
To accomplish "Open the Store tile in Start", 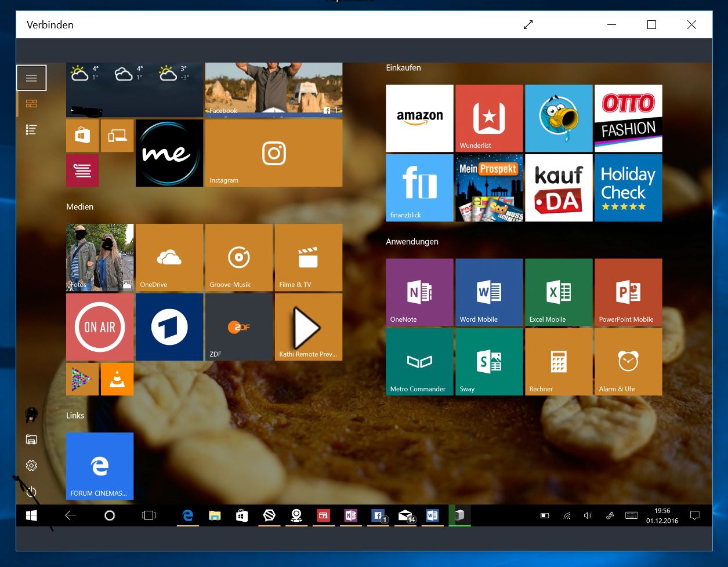I will click(x=82, y=136).
